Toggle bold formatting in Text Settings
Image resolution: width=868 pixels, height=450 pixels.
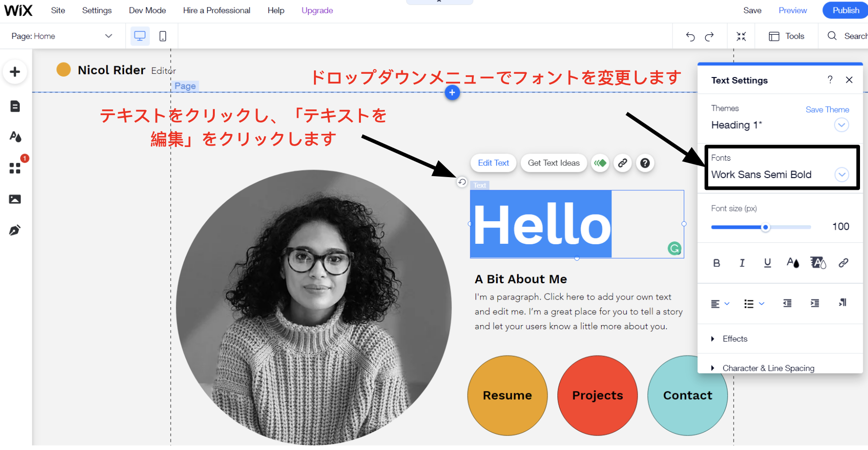[x=716, y=263]
